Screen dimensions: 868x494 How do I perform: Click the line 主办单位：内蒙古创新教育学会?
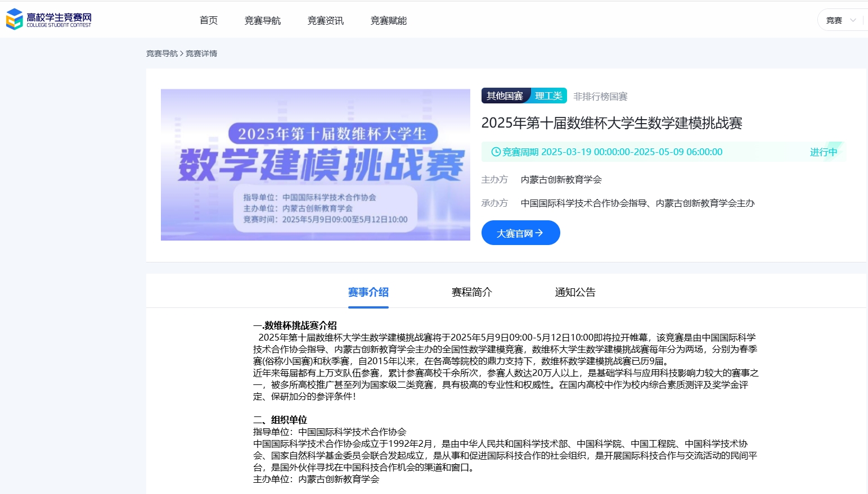316,479
